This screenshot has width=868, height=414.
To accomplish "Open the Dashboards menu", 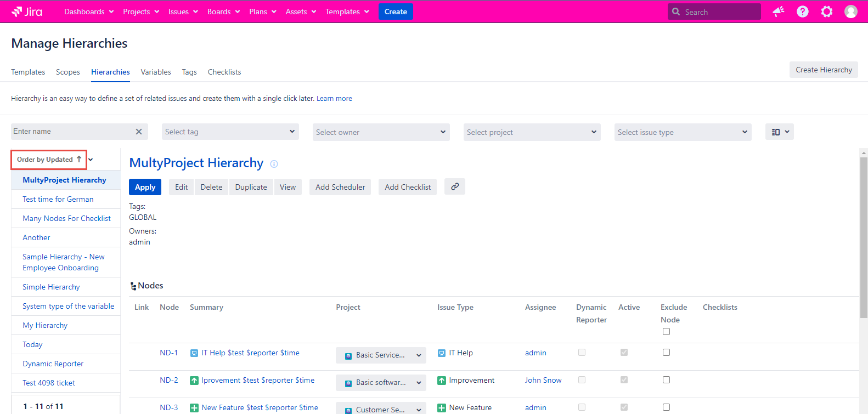I will pos(89,12).
